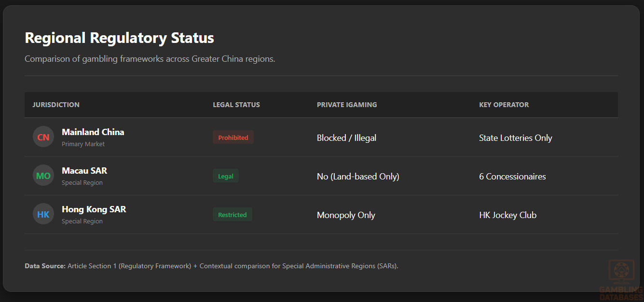Click the 'HK Jockey Club' operator cell
Screen dimensions: 644x302
[x=507, y=215]
